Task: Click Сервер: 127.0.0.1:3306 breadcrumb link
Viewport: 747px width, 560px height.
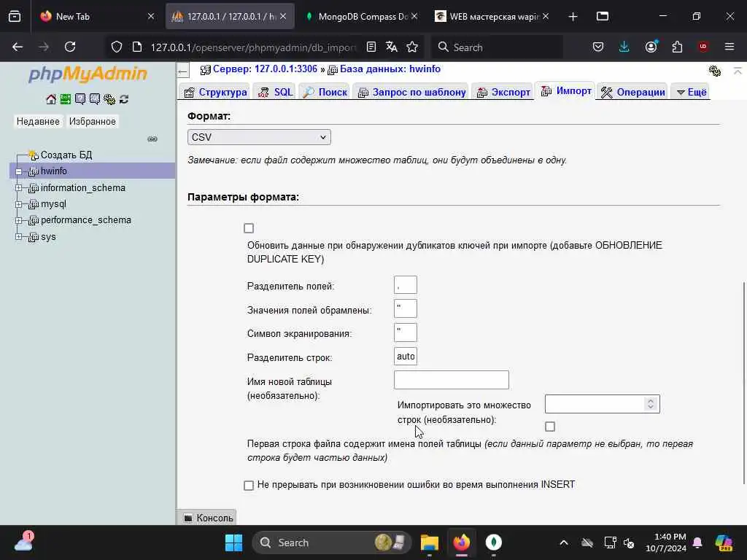Action: (265, 69)
